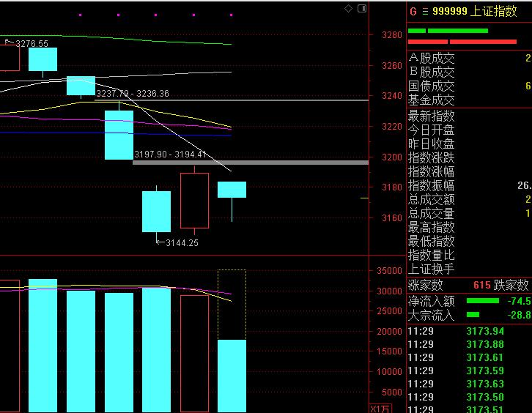Click the -28.8 block inflow value
The width and height of the screenshot is (532, 413).
pos(519,315)
